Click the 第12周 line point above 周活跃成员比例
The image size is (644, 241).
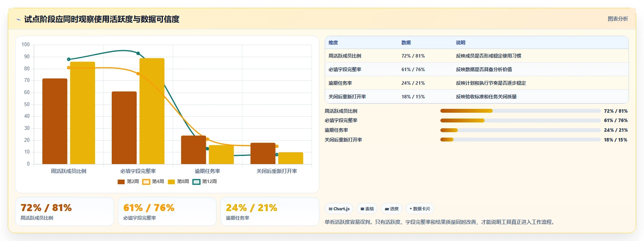(69, 59)
